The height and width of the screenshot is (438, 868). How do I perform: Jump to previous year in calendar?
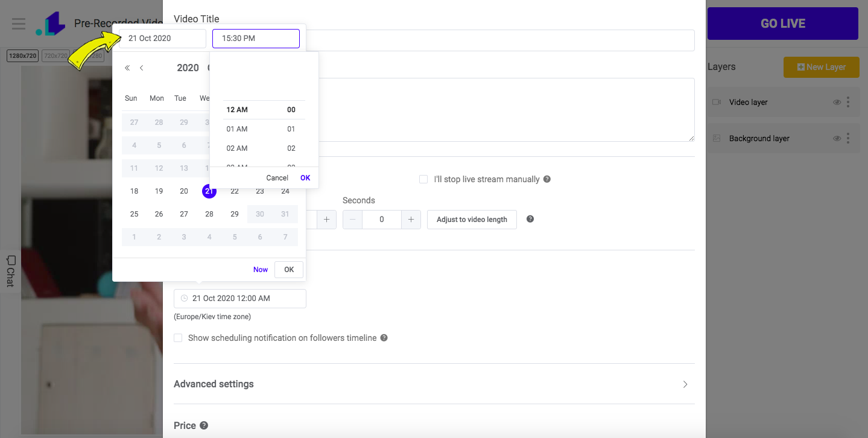tap(127, 68)
